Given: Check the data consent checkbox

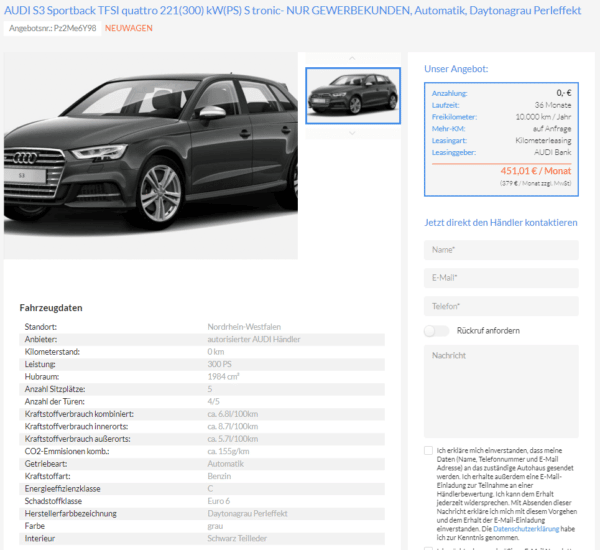Looking at the screenshot, I should (x=428, y=450).
